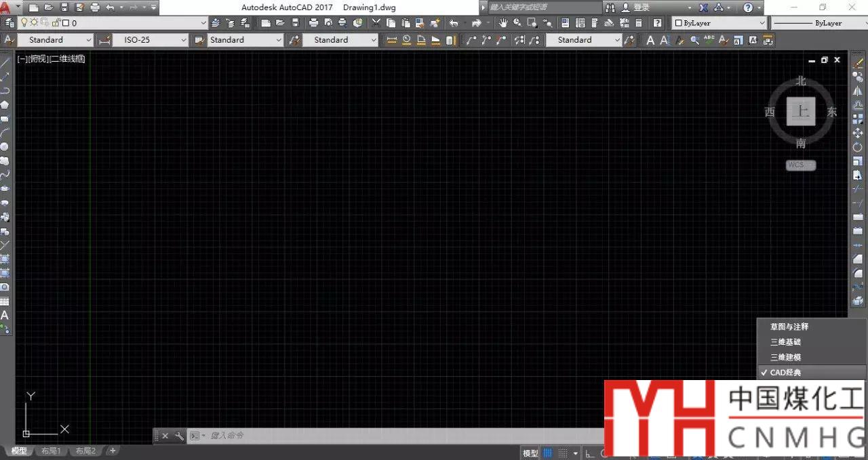Click Plot printer icon in quick access toolbar
868x460 pixels.
pos(95,7)
